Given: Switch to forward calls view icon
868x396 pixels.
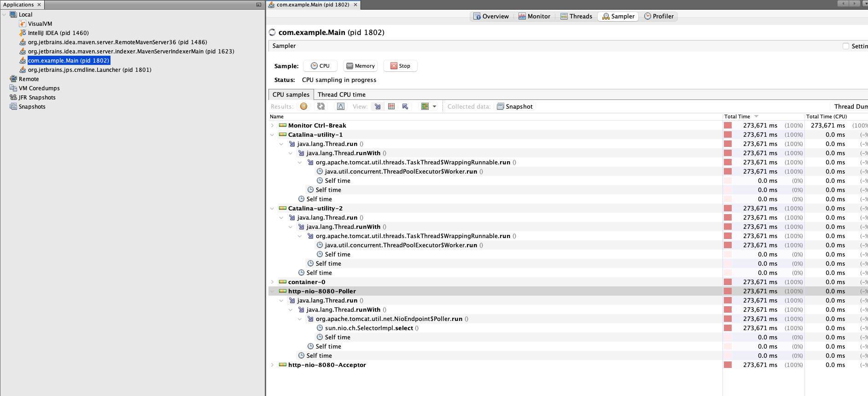Looking at the screenshot, I should click(378, 106).
